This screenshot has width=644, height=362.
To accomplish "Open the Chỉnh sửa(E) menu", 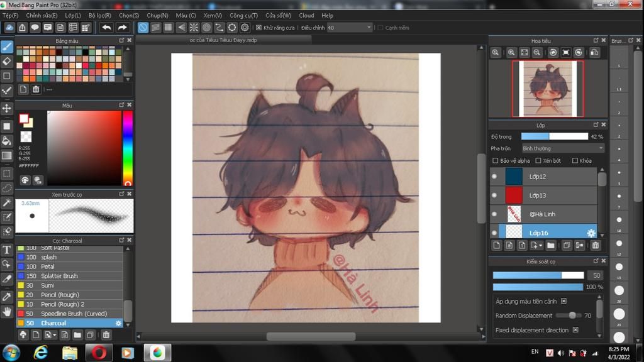I will (x=42, y=15).
